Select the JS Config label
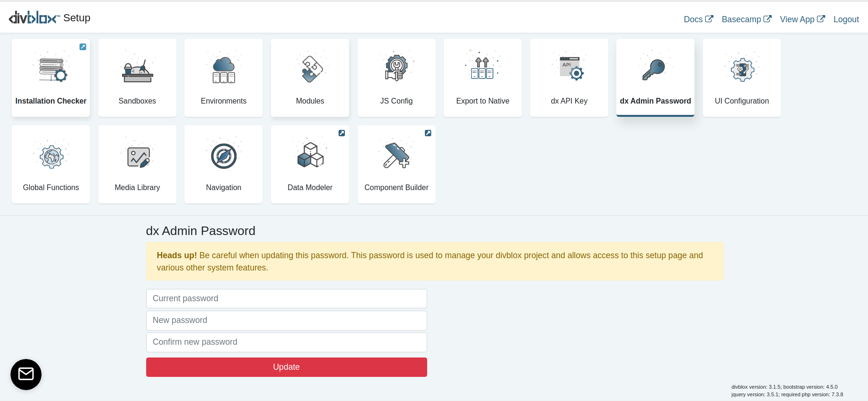The image size is (868, 401). pos(396,101)
